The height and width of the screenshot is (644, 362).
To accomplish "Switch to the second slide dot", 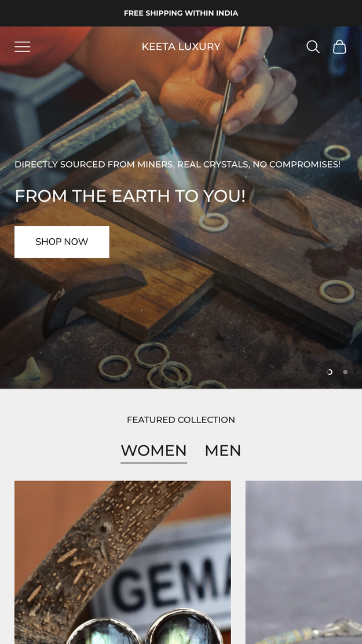I will pos(346,372).
